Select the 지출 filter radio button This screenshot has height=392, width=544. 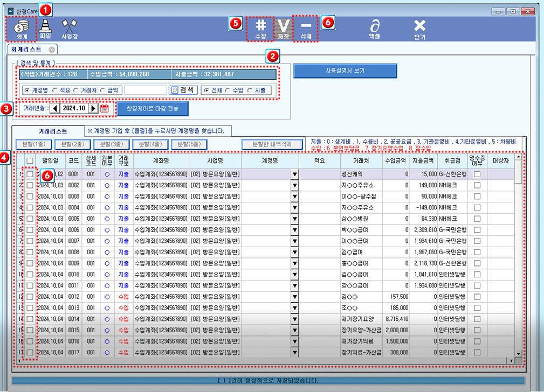(x=250, y=90)
